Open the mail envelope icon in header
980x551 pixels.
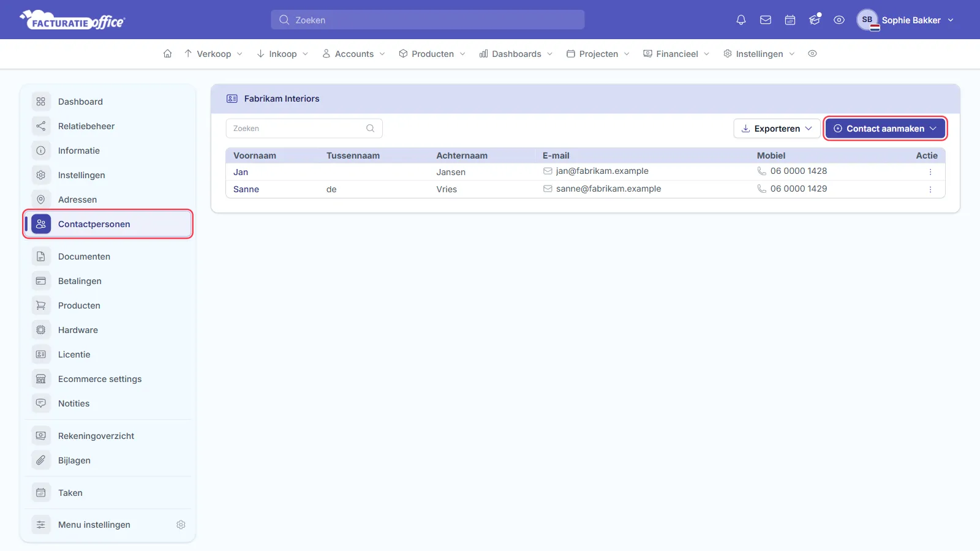point(766,20)
